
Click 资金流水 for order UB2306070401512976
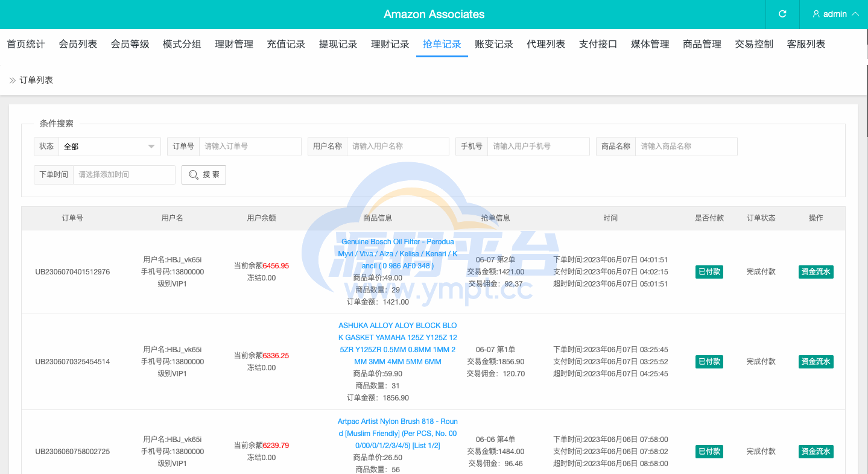[816, 272]
